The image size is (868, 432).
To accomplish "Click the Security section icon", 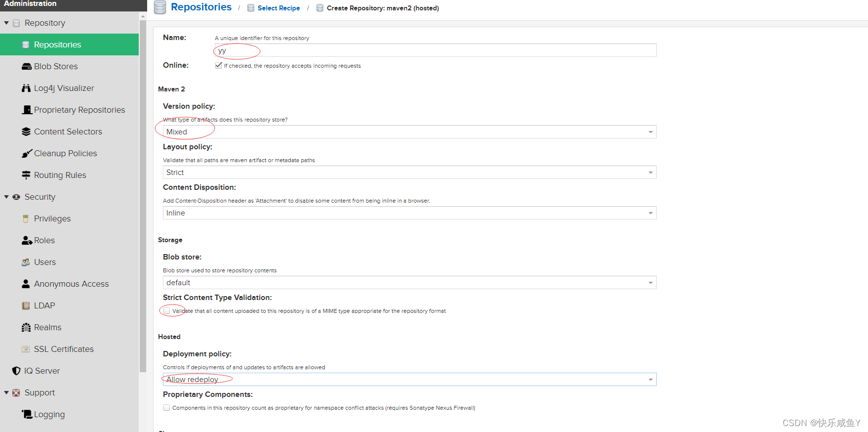I will [16, 197].
